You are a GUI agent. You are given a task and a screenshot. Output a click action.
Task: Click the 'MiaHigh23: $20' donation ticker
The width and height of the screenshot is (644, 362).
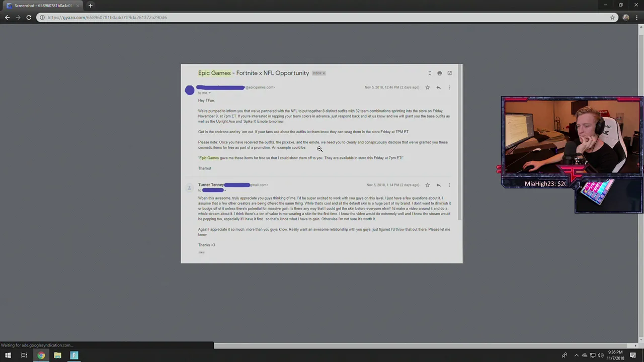pos(545,184)
